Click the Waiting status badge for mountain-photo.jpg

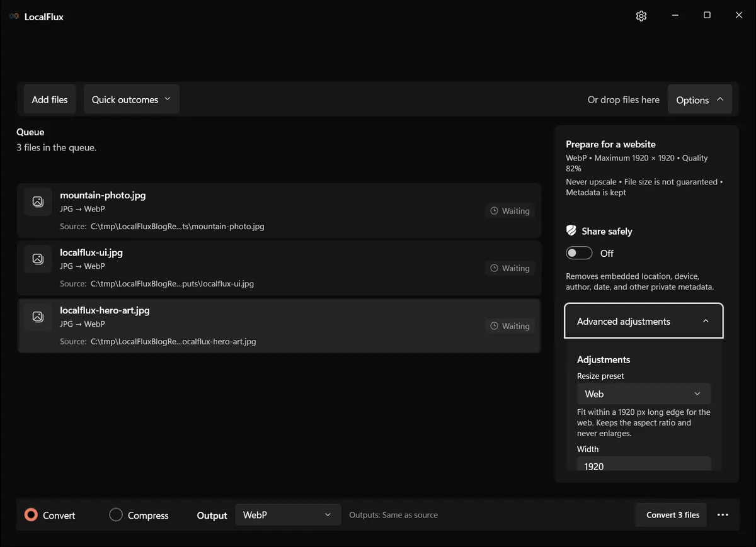click(x=510, y=211)
